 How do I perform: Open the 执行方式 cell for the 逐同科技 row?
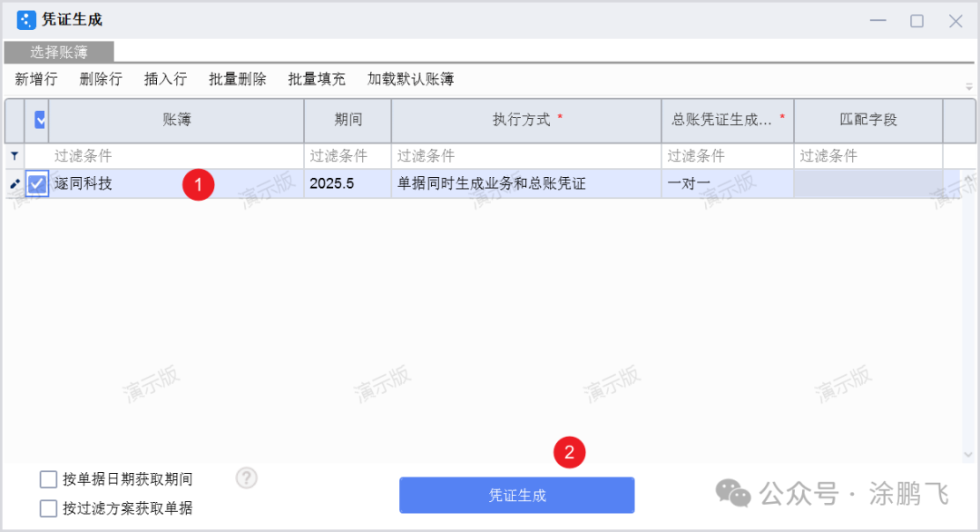(526, 184)
